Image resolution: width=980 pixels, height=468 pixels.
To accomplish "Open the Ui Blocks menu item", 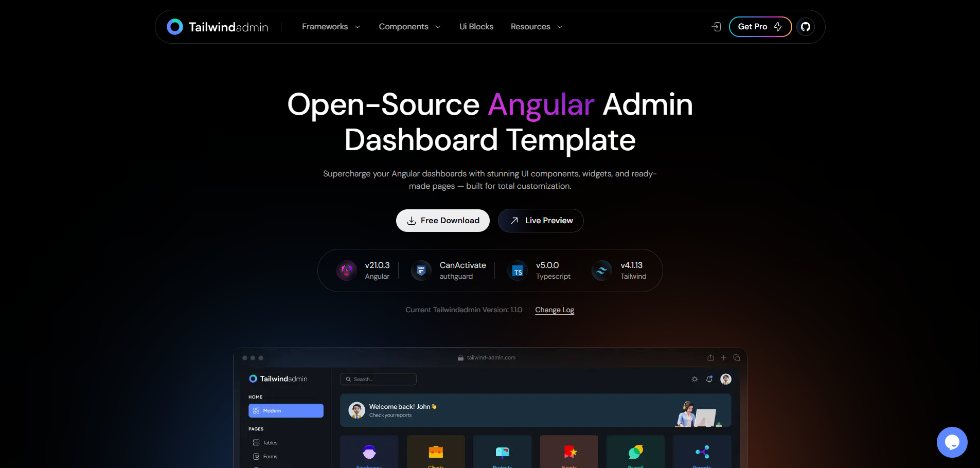I will 476,27.
